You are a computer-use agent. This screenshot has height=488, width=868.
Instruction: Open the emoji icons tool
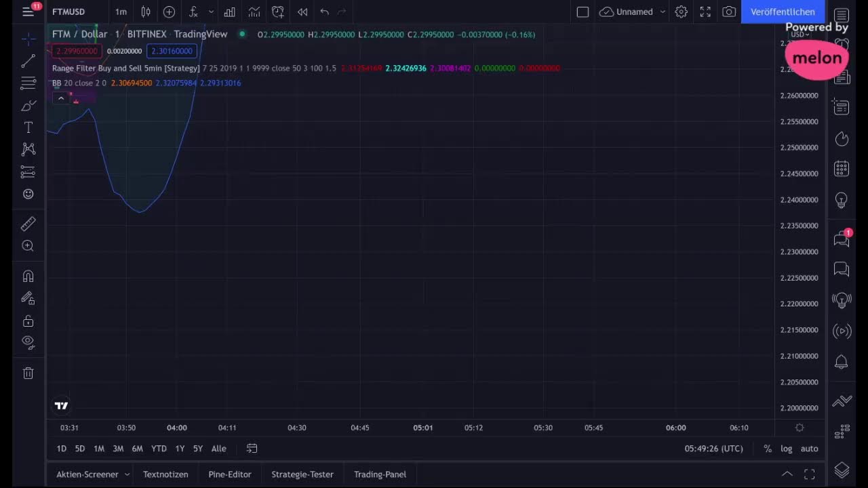28,194
